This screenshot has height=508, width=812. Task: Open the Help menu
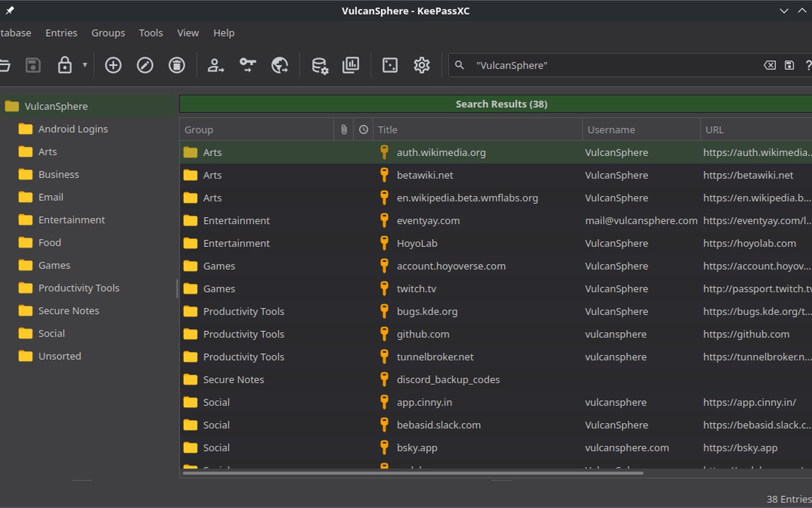(x=224, y=33)
